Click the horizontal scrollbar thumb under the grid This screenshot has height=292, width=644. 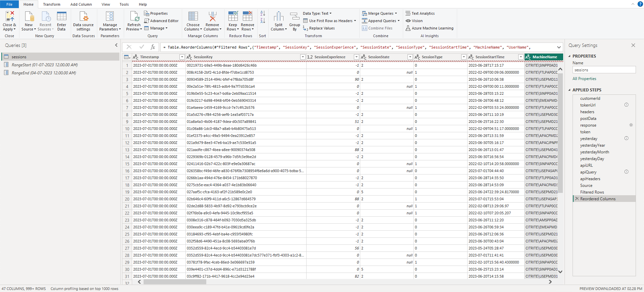(174, 282)
